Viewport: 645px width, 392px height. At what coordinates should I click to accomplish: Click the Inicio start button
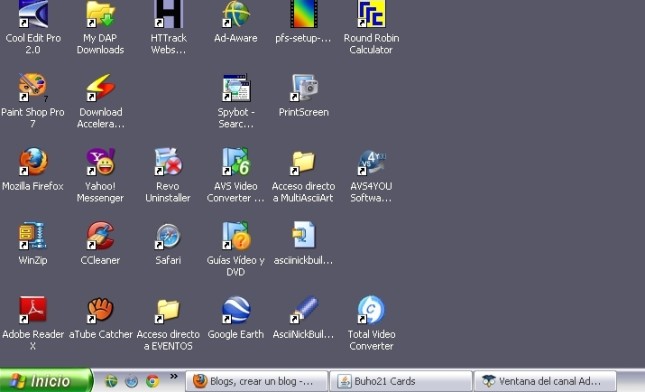(x=45, y=380)
